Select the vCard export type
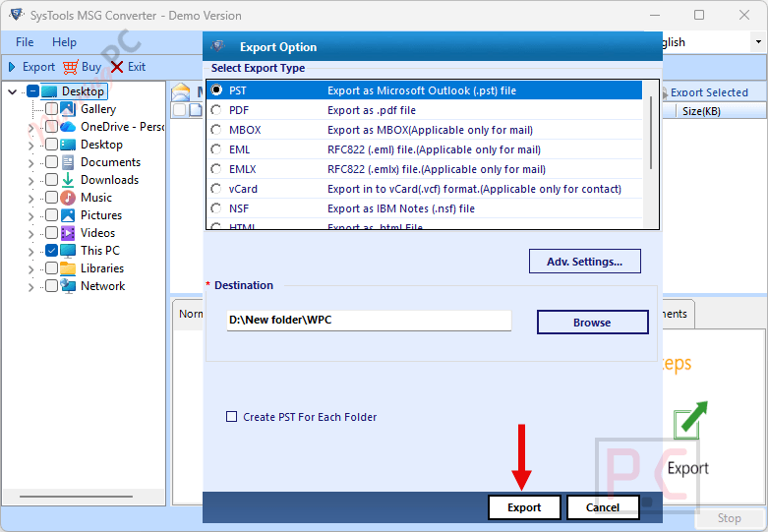Image resolution: width=768 pixels, height=532 pixels. click(216, 189)
